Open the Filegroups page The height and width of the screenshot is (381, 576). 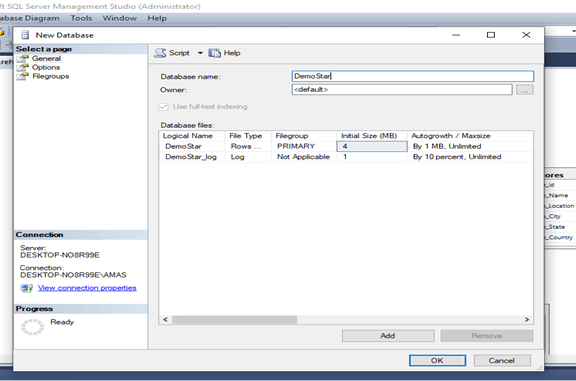click(51, 76)
